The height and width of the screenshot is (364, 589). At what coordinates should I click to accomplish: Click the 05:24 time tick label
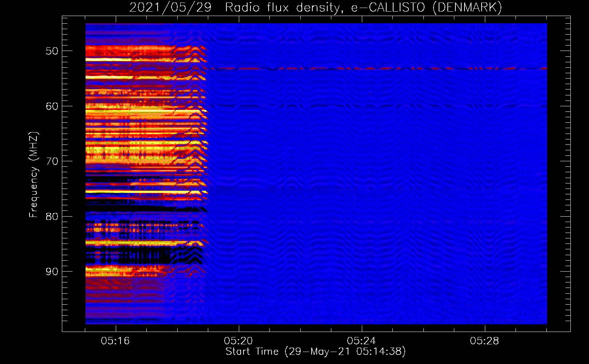pos(361,341)
